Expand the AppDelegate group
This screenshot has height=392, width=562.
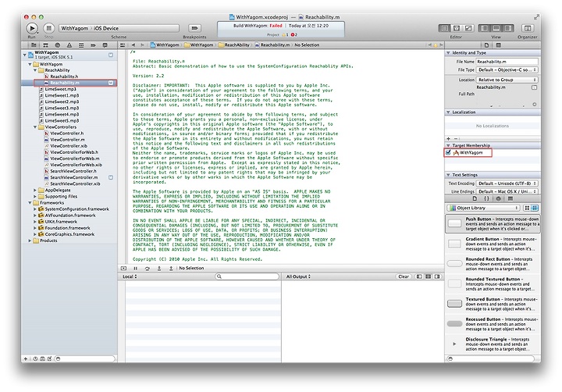point(35,190)
